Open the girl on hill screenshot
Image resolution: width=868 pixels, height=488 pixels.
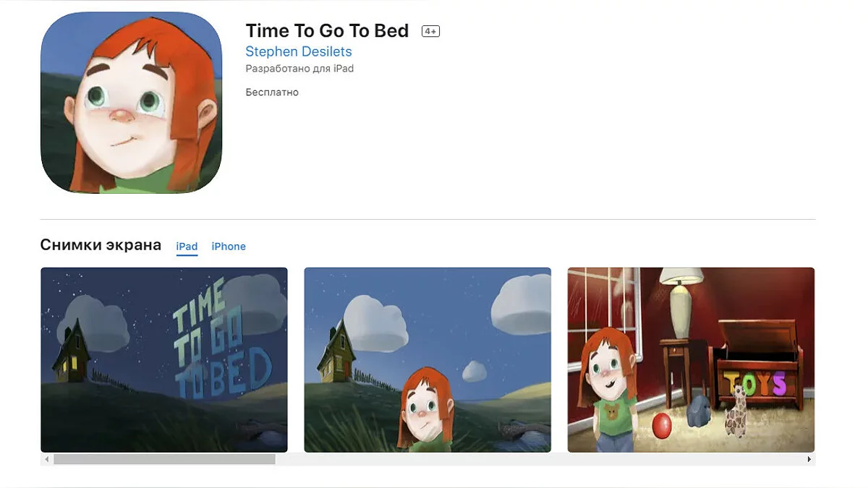[x=427, y=360]
